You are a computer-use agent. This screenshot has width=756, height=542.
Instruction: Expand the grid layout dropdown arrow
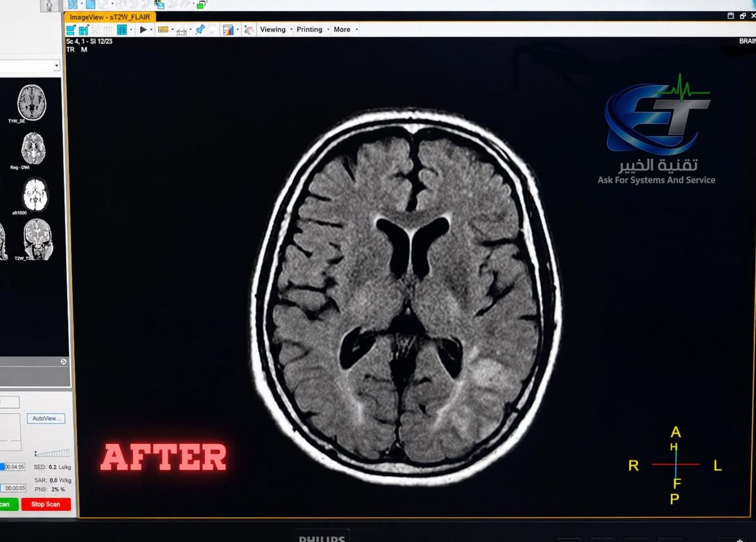coord(131,29)
